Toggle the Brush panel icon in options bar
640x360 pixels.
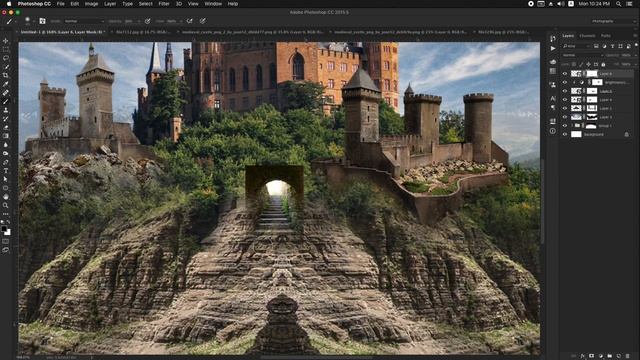click(42, 21)
